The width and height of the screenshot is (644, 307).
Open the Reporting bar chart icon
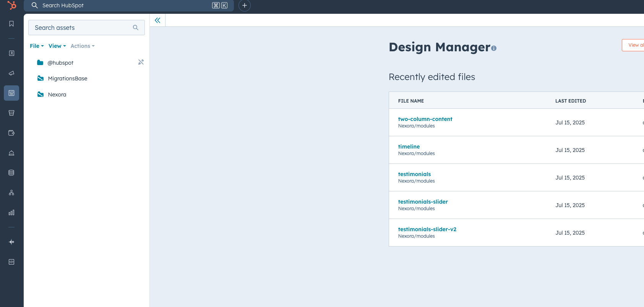tap(11, 212)
